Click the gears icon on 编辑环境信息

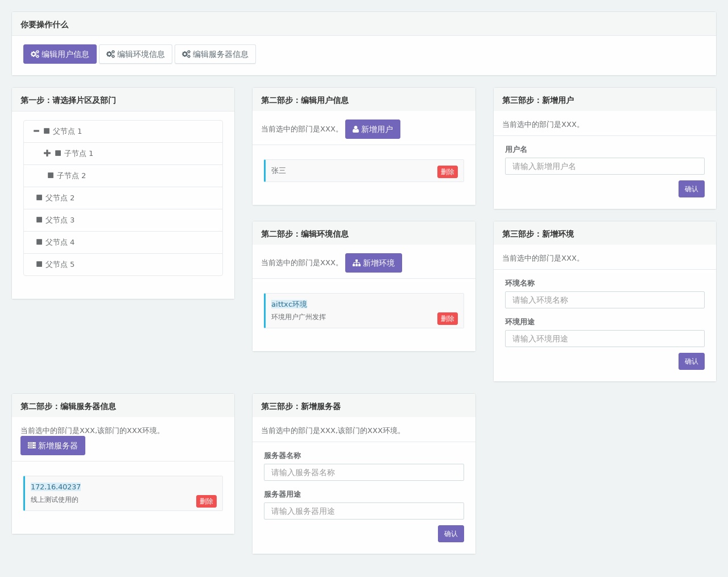[110, 54]
